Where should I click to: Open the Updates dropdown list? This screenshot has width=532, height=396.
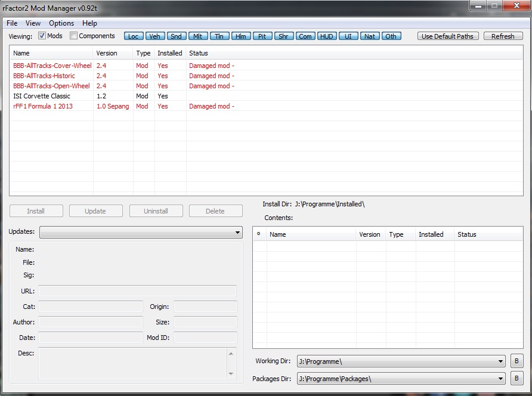[x=141, y=232]
